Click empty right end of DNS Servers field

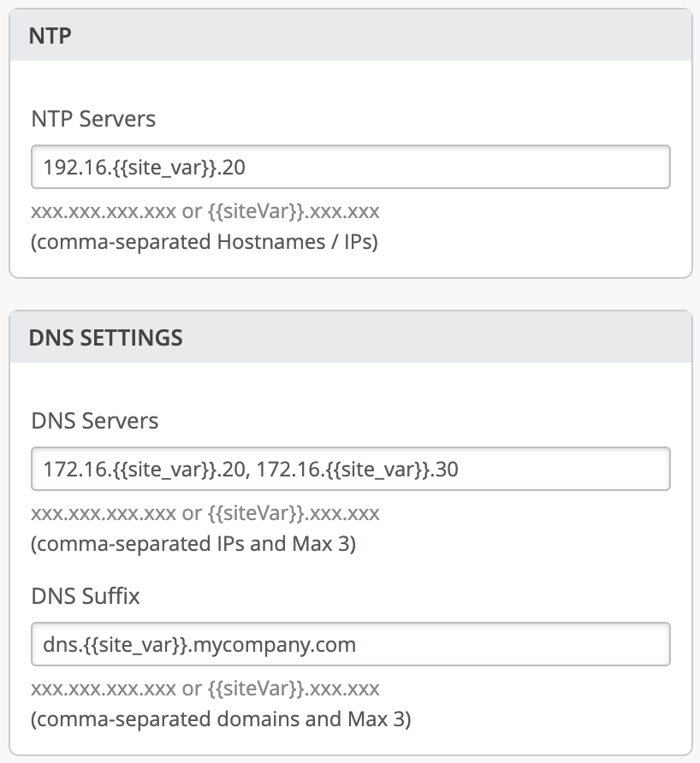pyautogui.click(x=582, y=469)
